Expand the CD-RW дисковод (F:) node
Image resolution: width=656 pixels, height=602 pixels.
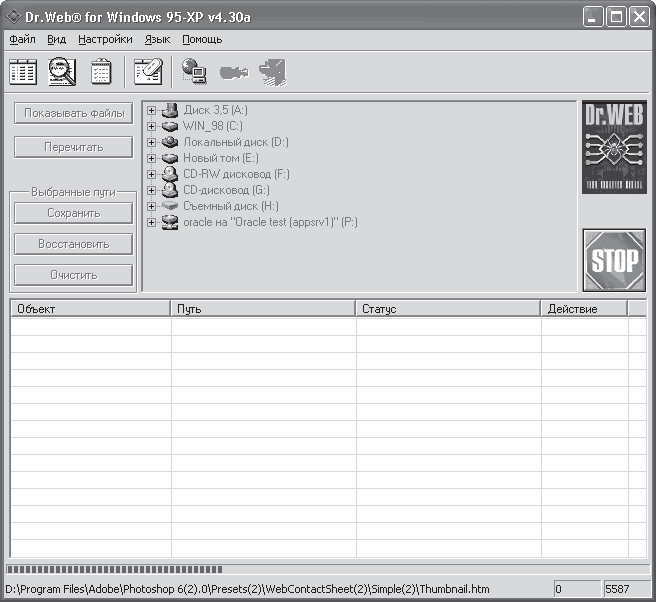pyautogui.click(x=151, y=174)
